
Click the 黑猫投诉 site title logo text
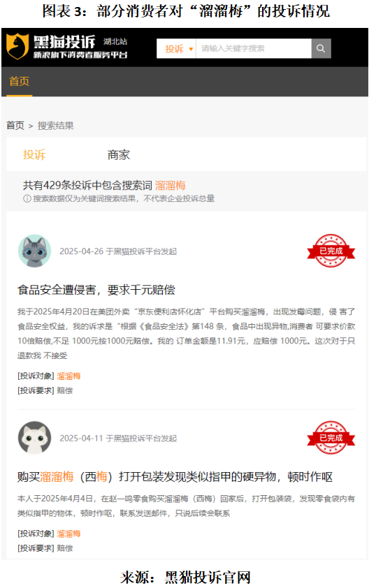tap(64, 42)
